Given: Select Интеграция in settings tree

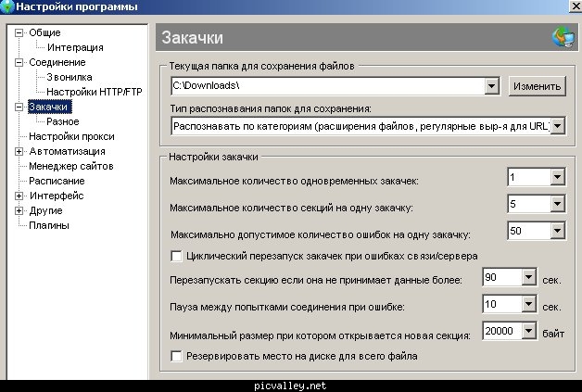Looking at the screenshot, I should click(x=75, y=47).
